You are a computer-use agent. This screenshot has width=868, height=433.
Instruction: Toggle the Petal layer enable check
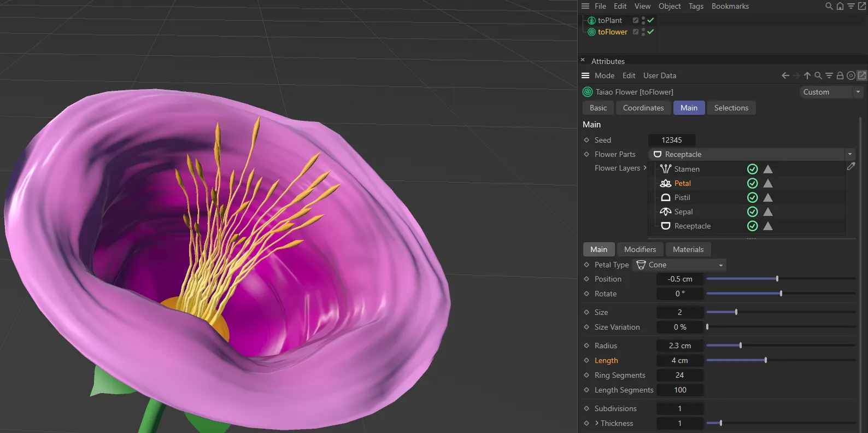753,183
